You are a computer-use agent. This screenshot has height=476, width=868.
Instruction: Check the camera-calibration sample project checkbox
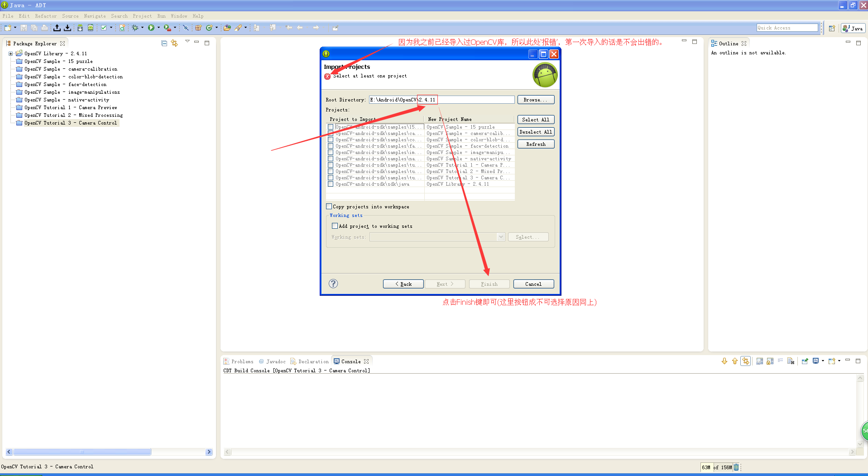(331, 133)
